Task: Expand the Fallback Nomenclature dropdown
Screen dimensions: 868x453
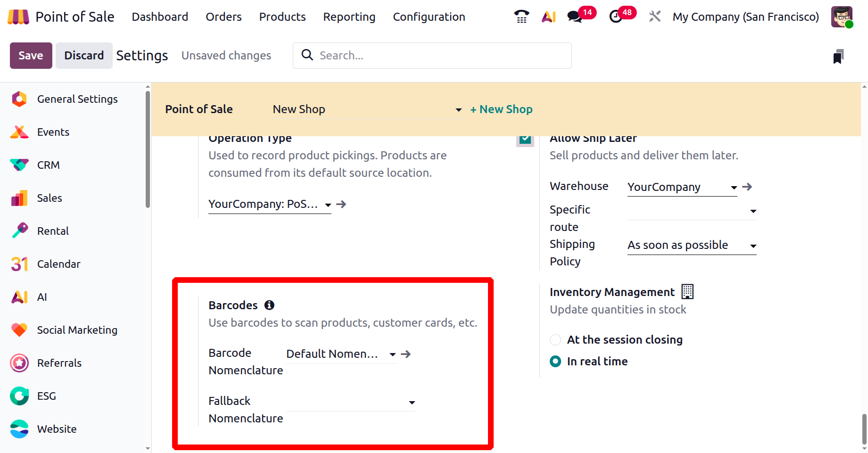Action: 412,403
